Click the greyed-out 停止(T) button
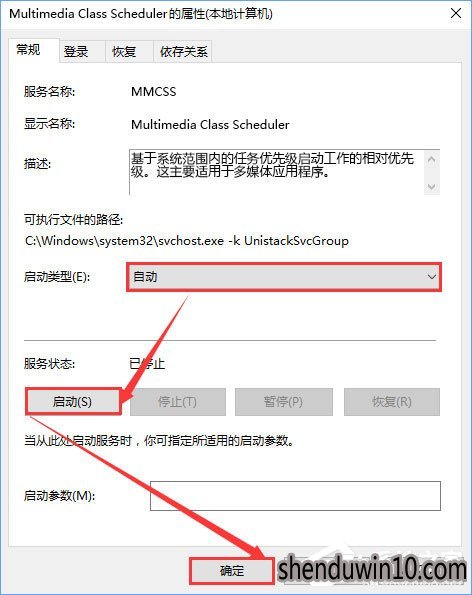The width and height of the screenshot is (472, 595). pyautogui.click(x=178, y=401)
